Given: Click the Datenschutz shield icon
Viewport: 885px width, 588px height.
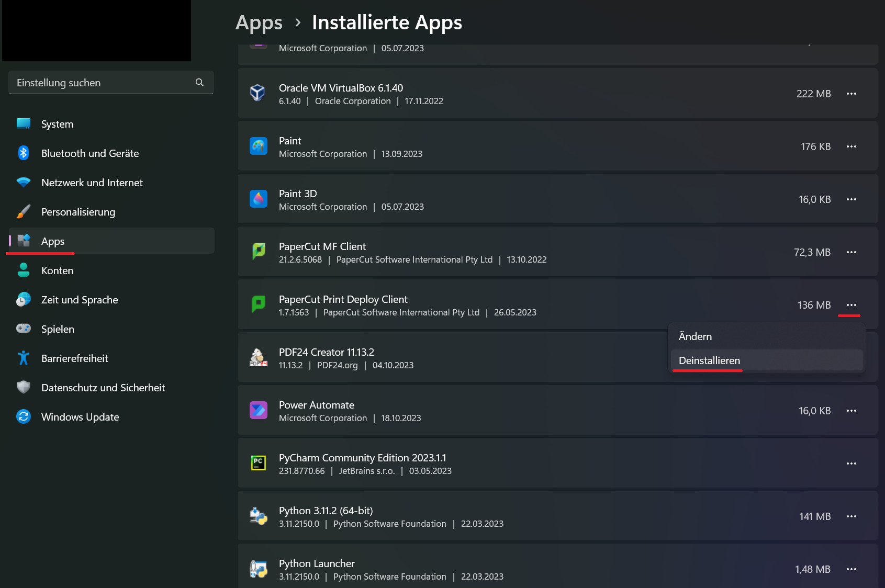Looking at the screenshot, I should 24,387.
